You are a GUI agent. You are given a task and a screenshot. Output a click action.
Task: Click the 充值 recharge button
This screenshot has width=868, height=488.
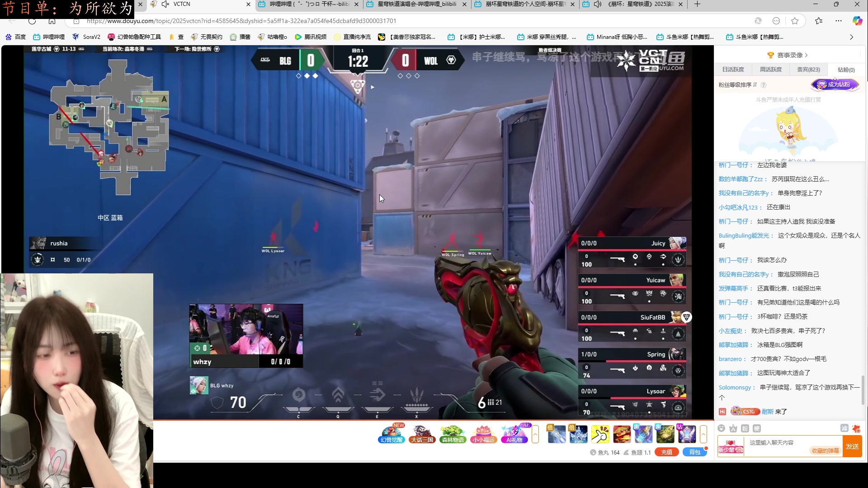click(667, 452)
